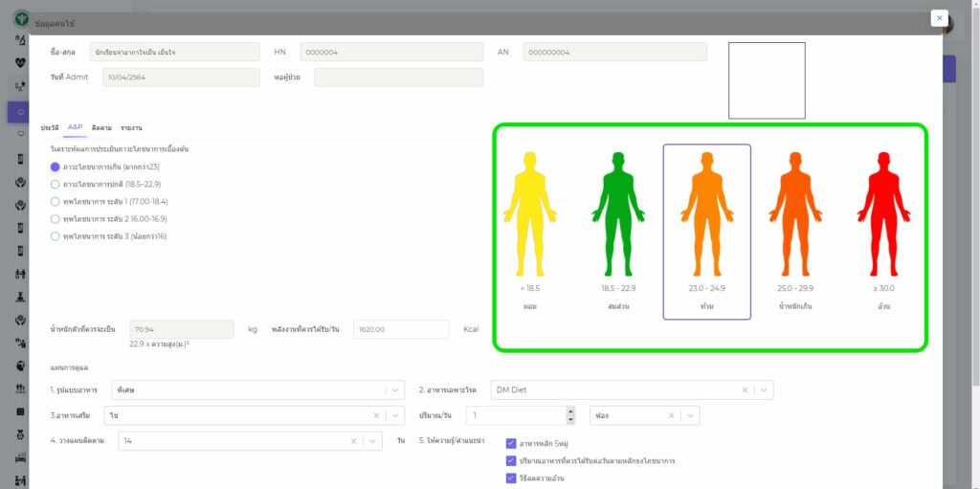Expand the อาหารเฉพาะโรค DM Diet dropdown
This screenshot has width=980, height=489.
pyautogui.click(x=763, y=389)
